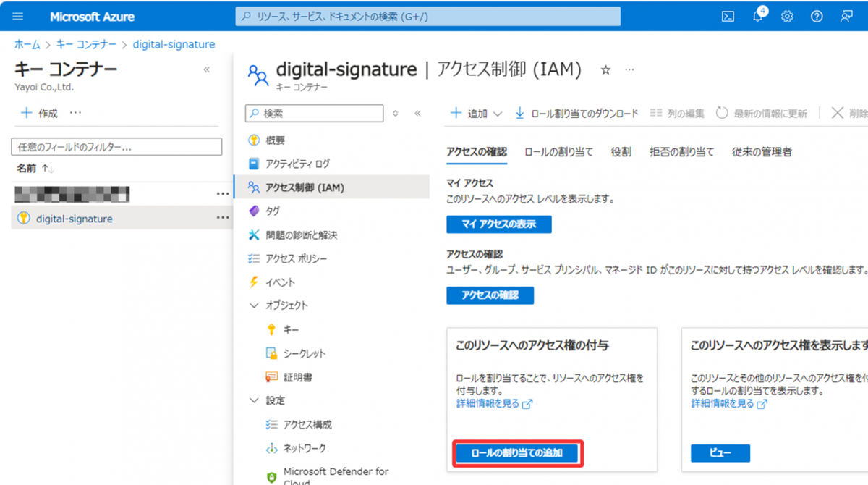This screenshot has width=868, height=485.
Task: Collapse the キー コンテナー list pane
Action: (206, 69)
